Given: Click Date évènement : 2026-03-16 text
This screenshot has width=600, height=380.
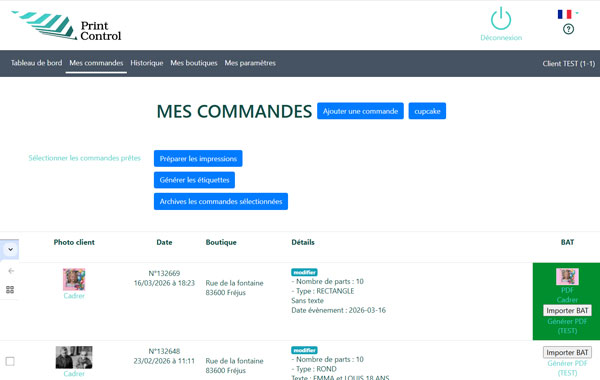Looking at the screenshot, I should [x=338, y=310].
